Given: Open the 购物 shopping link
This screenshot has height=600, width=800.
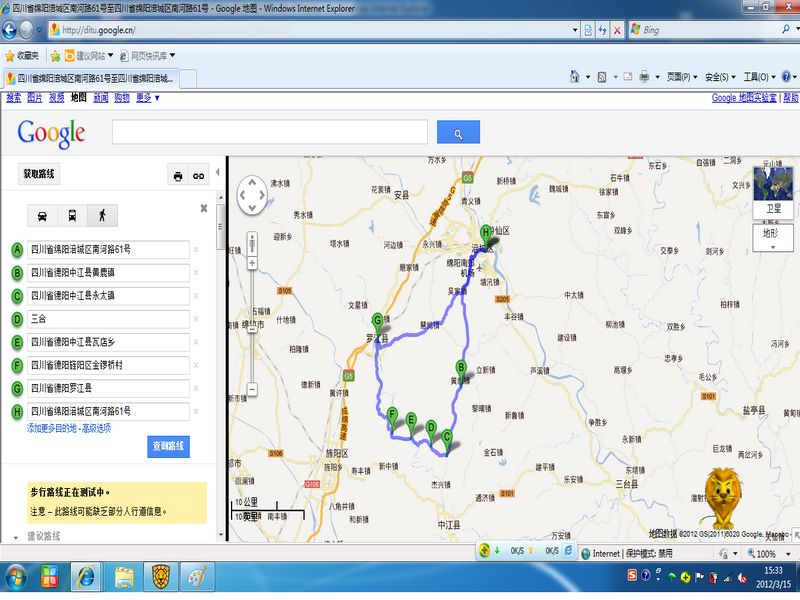Looking at the screenshot, I should tap(122, 98).
